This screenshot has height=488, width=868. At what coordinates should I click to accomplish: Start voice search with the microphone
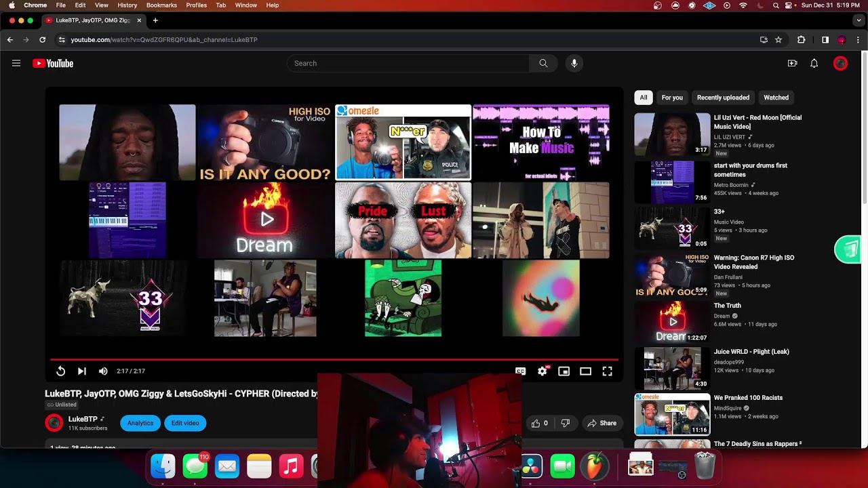574,63
